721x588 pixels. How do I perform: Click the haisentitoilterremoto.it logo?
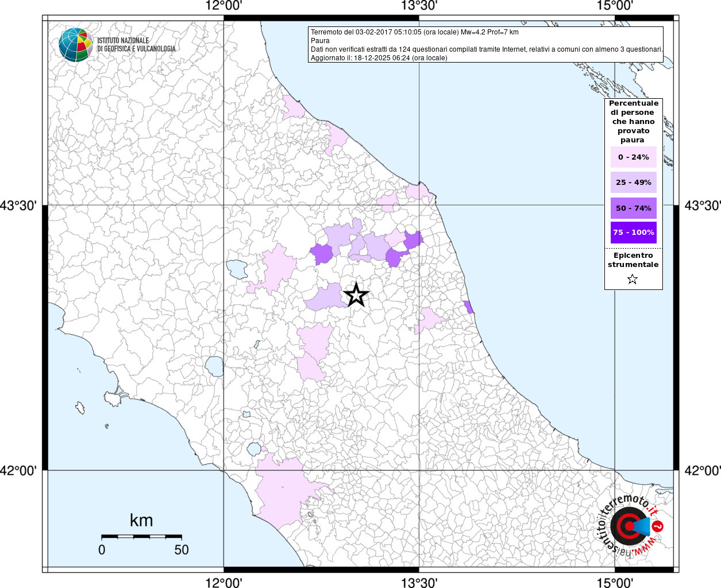[x=631, y=525]
